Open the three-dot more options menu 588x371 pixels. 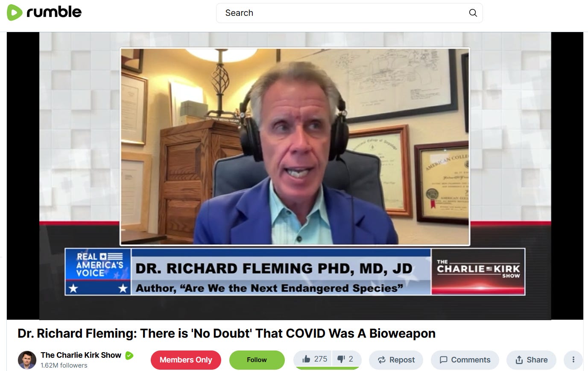coord(573,360)
